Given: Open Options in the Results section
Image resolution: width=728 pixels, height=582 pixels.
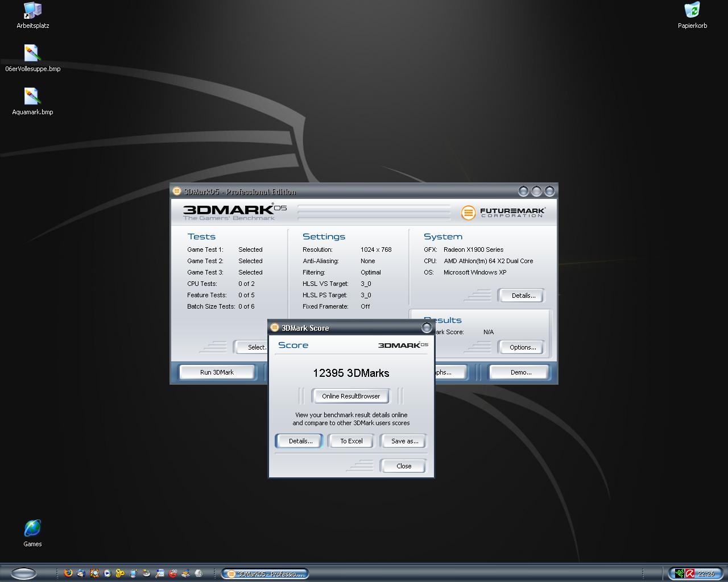Looking at the screenshot, I should coord(523,347).
